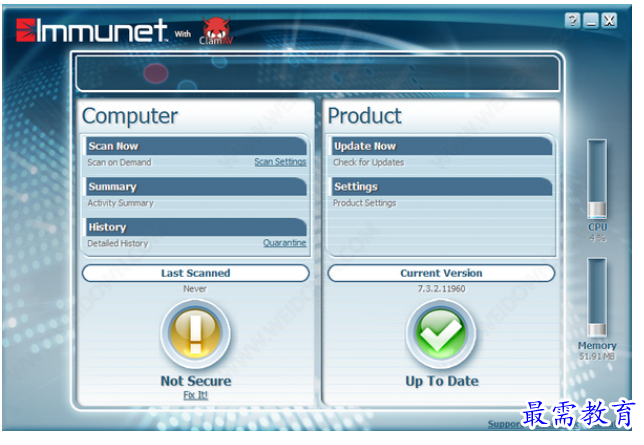
Task: Click the green Up To Date checkmark icon
Action: click(441, 334)
